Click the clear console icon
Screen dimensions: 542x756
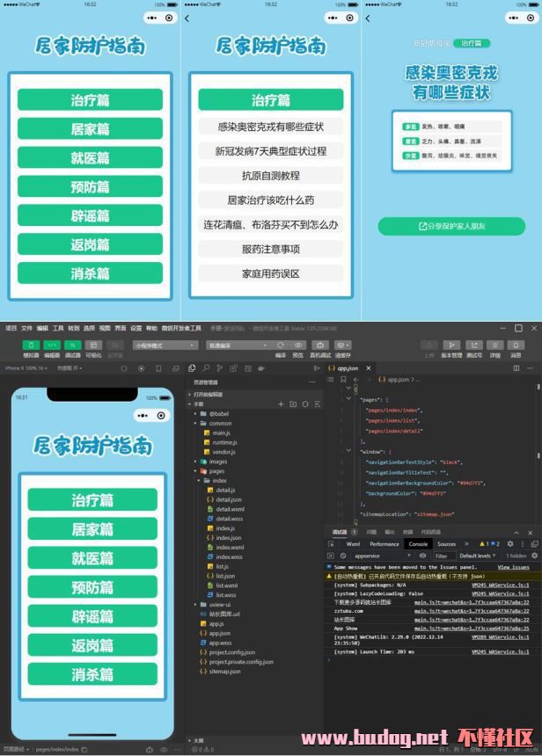coord(342,556)
